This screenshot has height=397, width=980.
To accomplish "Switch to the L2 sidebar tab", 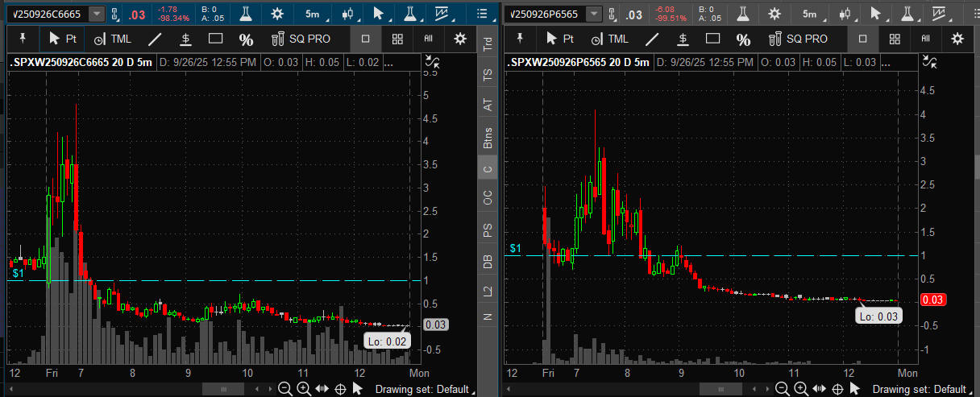I will [x=487, y=292].
